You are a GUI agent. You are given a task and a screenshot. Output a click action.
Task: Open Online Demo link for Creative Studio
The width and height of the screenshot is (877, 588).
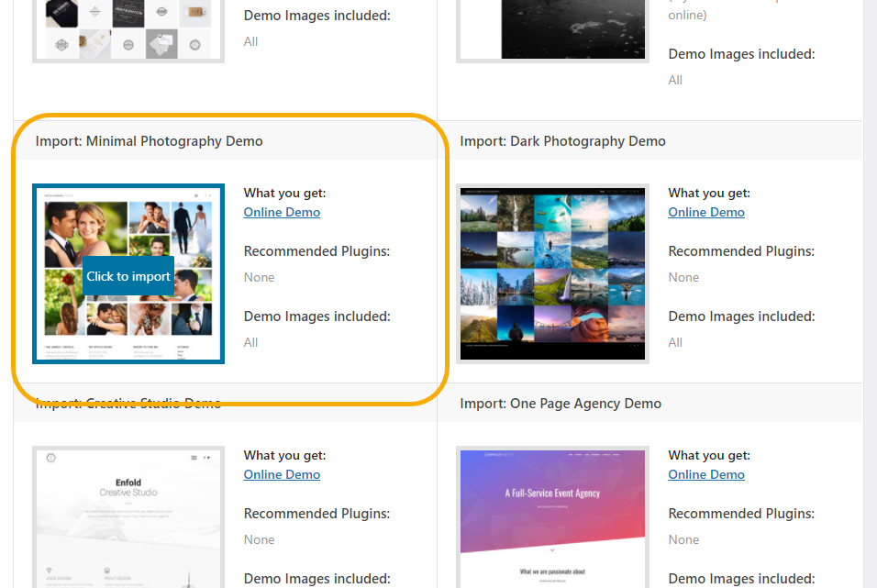(x=282, y=474)
